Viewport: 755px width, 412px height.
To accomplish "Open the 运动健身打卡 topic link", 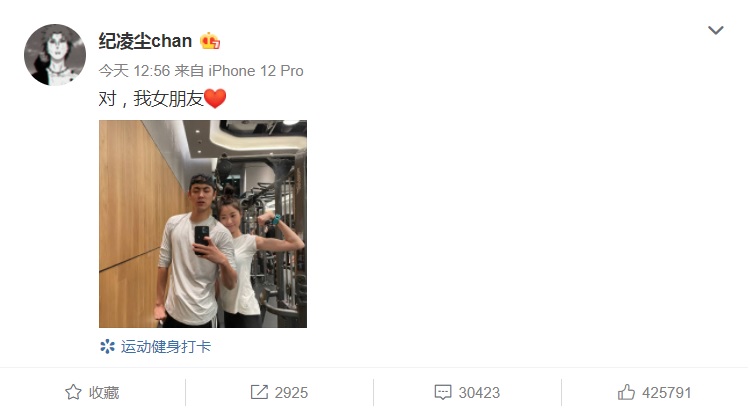I will click(x=166, y=347).
